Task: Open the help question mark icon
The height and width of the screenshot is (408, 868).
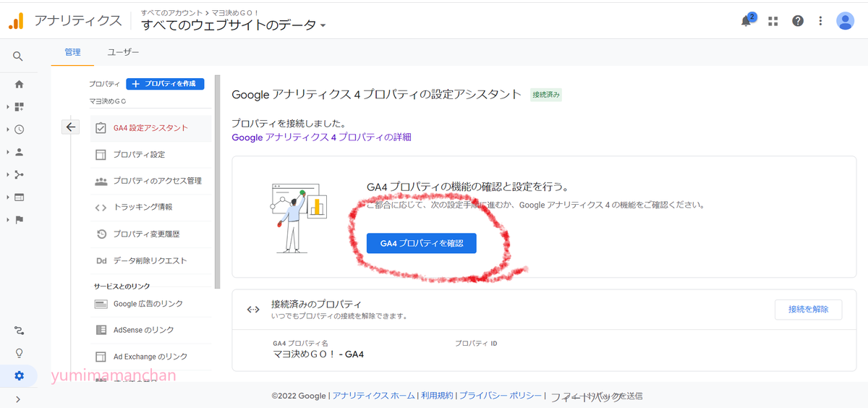Action: pos(798,21)
